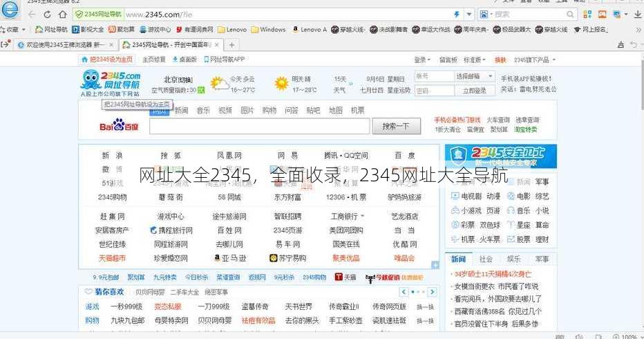Open the downloads arrow icon
This screenshot has height=339, width=644.
[638, 15]
